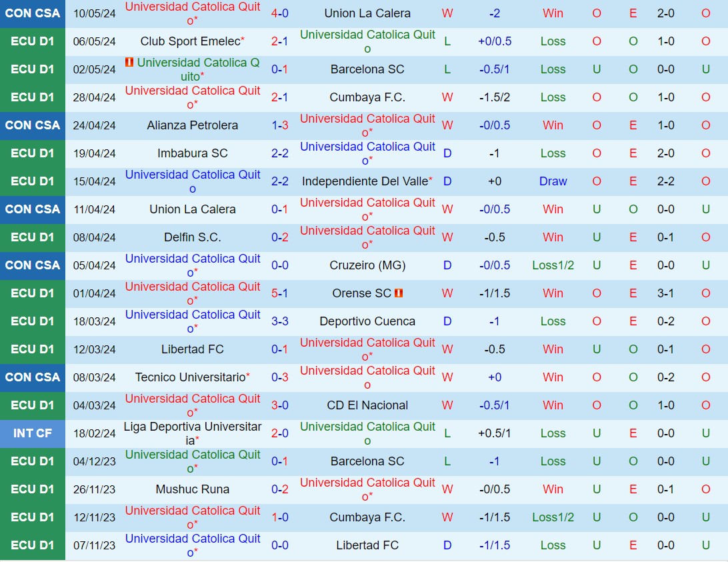Select the CON CSA league label on 10/05/24
This screenshot has height=562, width=728.
click(x=33, y=13)
